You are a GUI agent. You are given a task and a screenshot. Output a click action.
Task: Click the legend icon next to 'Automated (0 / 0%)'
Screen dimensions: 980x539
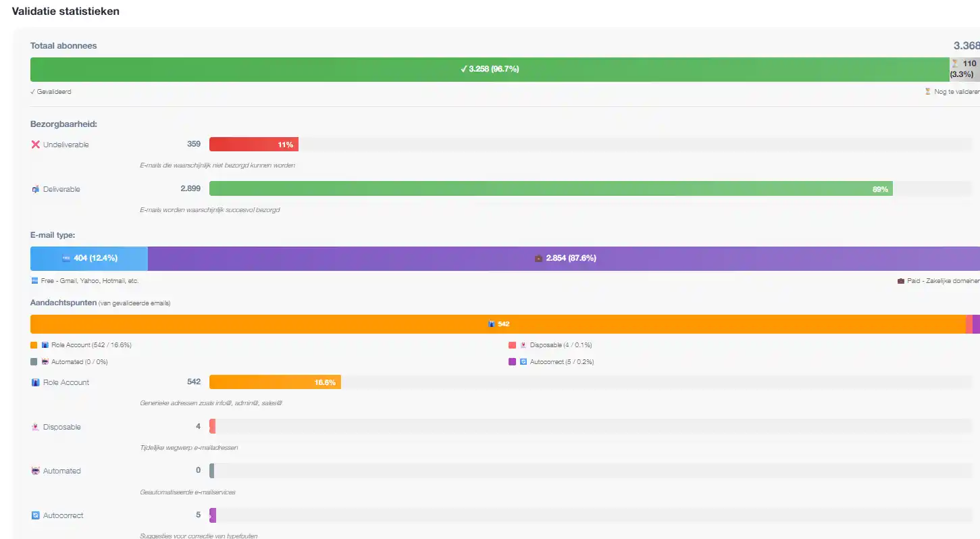45,362
